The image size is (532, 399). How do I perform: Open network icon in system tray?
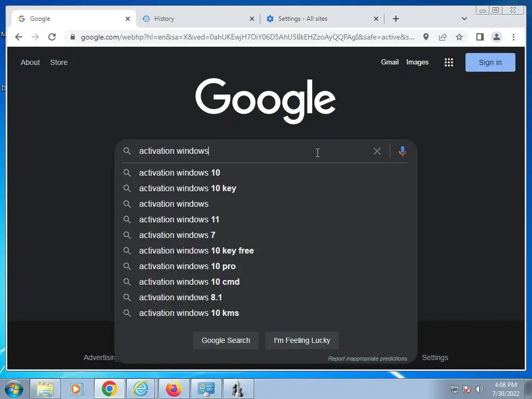pos(454,389)
